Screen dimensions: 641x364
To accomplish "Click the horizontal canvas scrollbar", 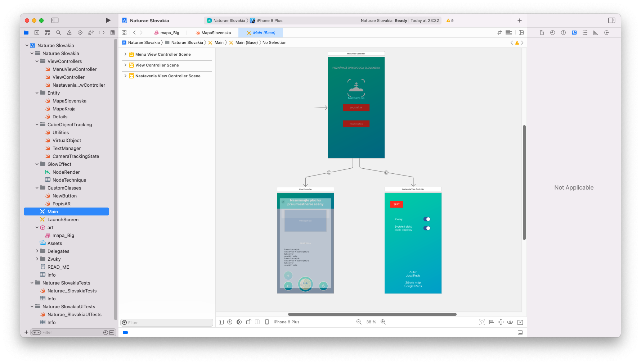I will click(372, 314).
